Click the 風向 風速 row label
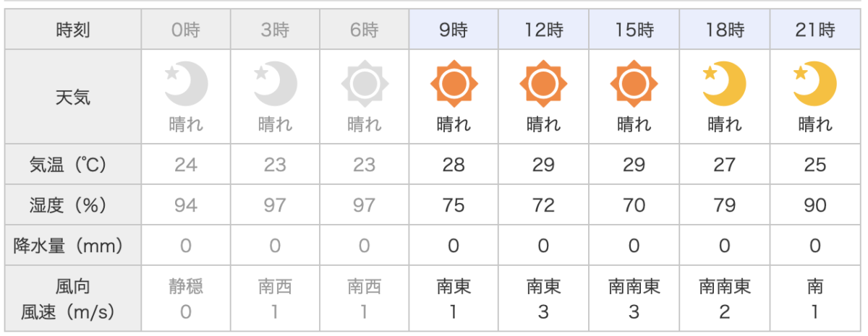 pos(73,299)
